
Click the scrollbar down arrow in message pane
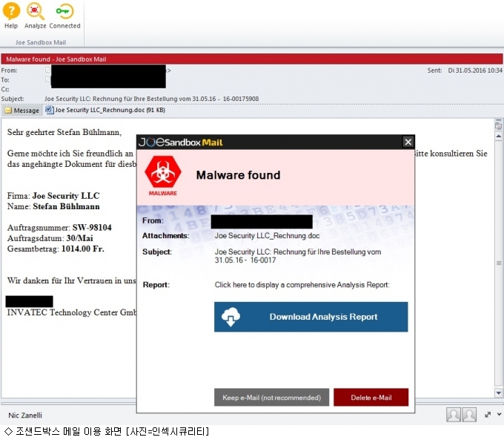pos(499,393)
